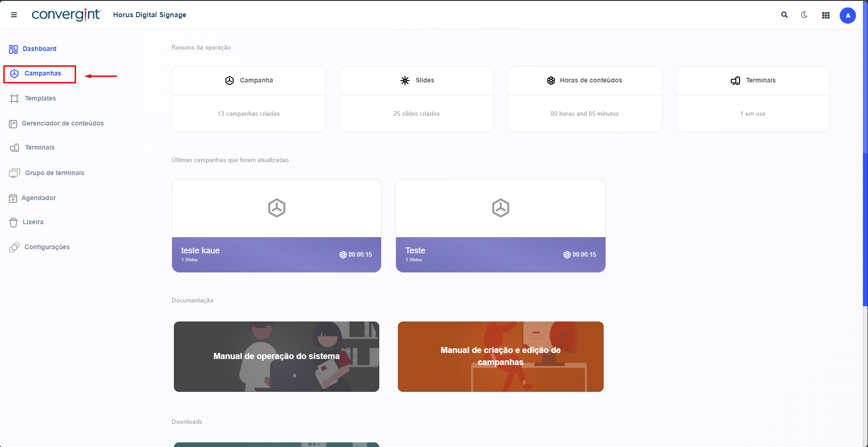Open search with magnifier icon

784,15
